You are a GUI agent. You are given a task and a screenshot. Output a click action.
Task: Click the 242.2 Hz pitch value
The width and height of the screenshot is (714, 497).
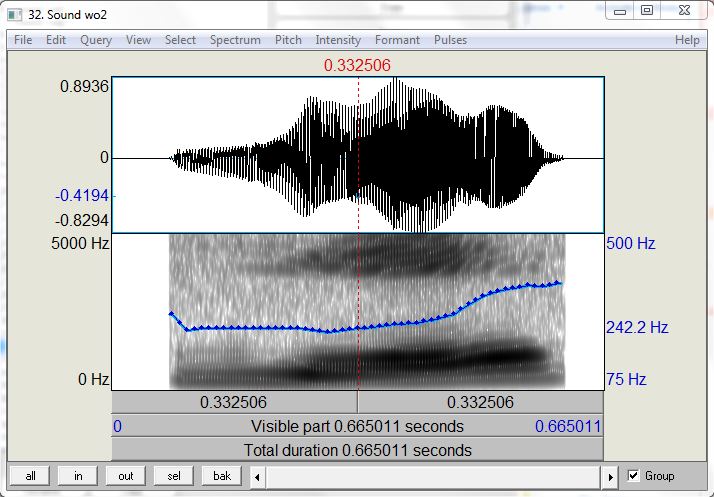[x=637, y=327]
